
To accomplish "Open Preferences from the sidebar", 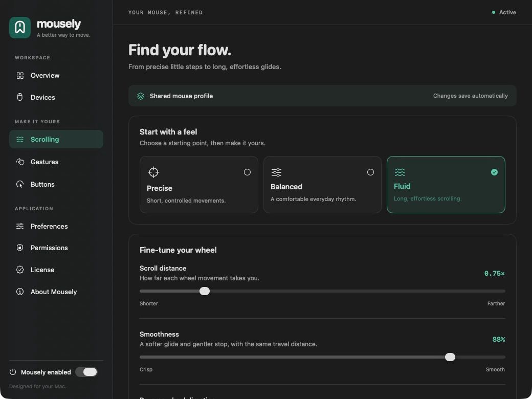I will coord(56,226).
